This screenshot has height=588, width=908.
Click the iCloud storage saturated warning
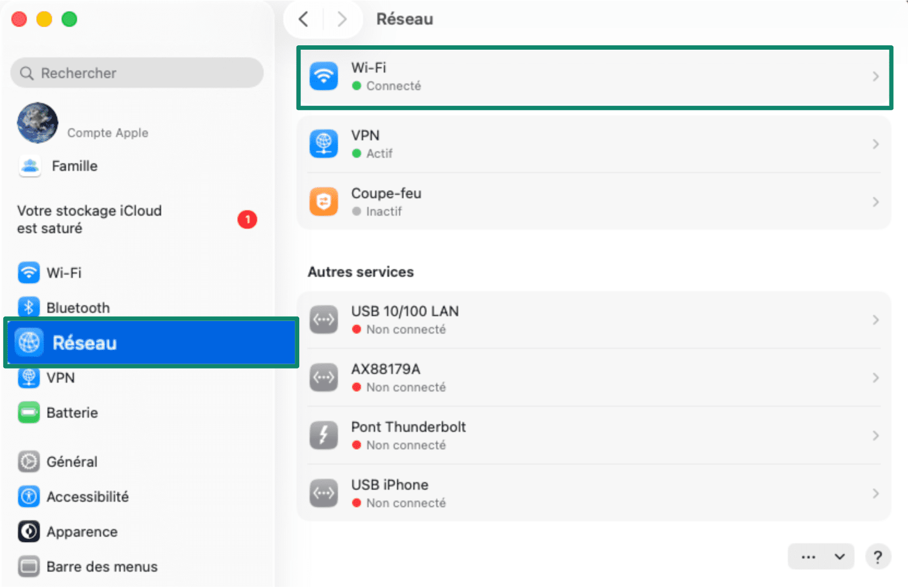[x=89, y=219]
